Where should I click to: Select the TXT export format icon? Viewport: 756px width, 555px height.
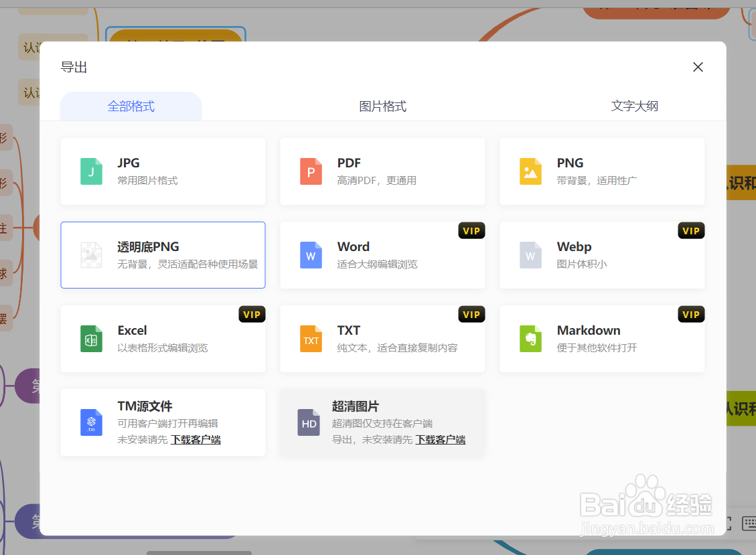(311, 339)
